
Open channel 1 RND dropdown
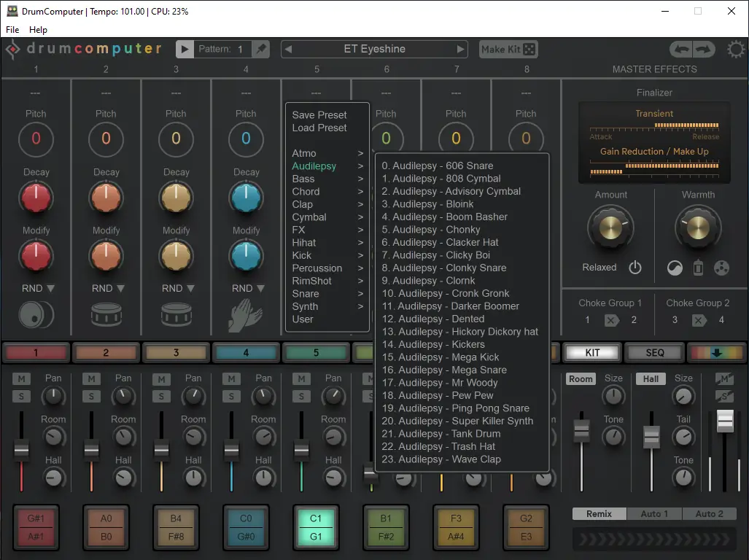pos(38,288)
